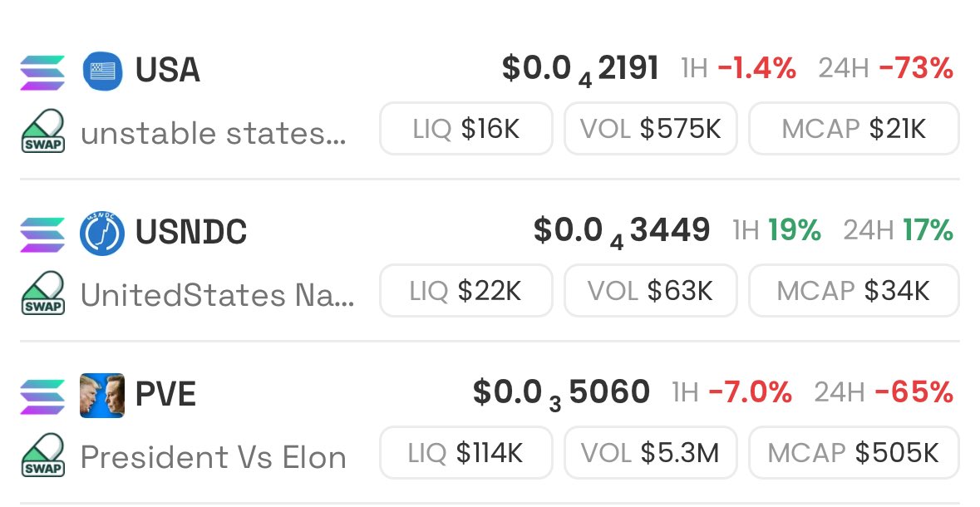The image size is (980, 507).
Task: Click the LIQ $22K badge
Action: (x=466, y=291)
